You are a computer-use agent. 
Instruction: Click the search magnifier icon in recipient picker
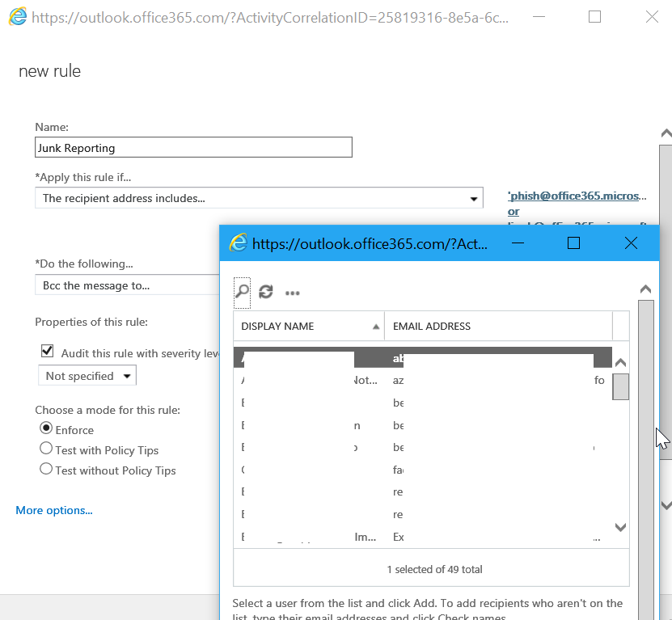[242, 293]
